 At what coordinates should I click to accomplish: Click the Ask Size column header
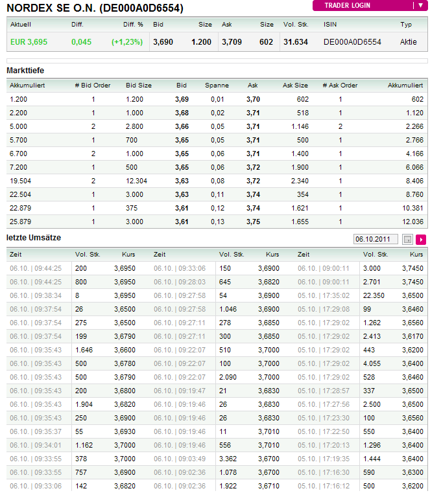(x=295, y=85)
